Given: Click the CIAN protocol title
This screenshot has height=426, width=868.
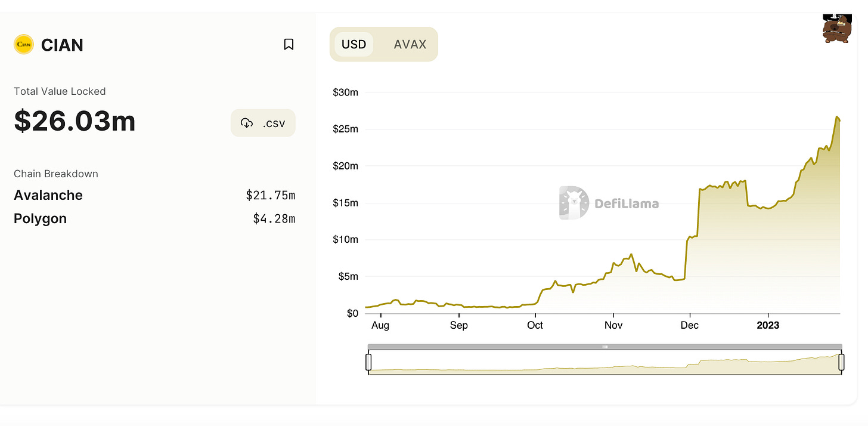Looking at the screenshot, I should [62, 45].
